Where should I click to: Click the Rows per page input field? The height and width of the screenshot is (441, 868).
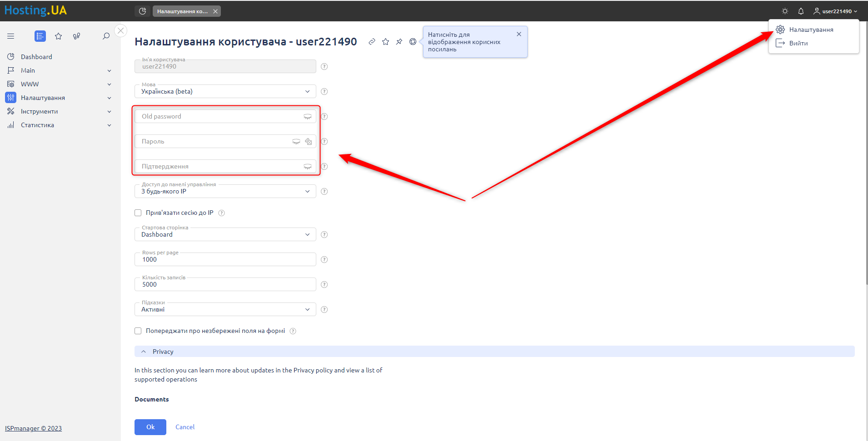(x=225, y=260)
